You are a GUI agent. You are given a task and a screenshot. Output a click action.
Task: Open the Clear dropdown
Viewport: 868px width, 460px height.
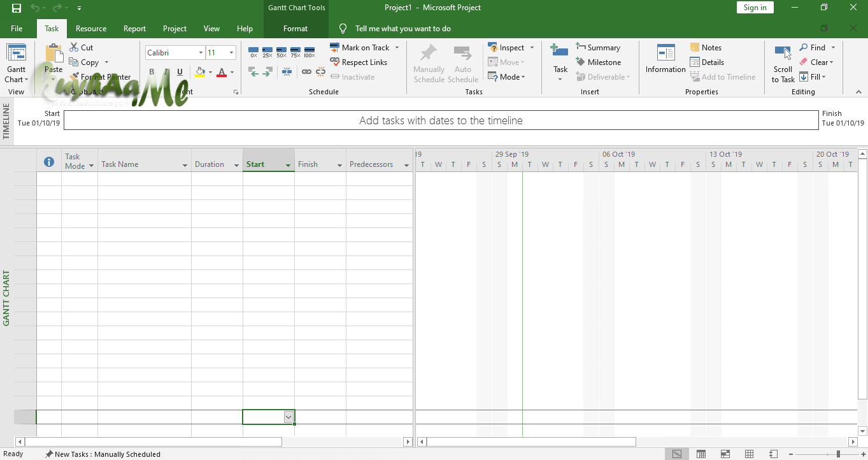[817, 62]
